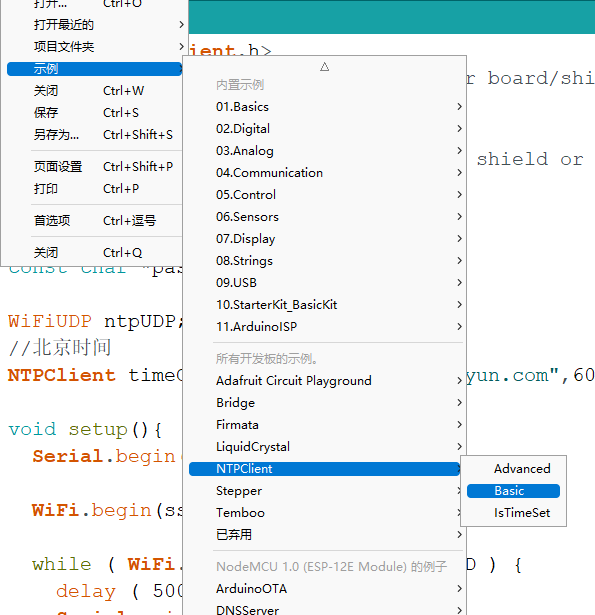
Task: Choose 另存为... from the file menu
Action: tap(95, 135)
